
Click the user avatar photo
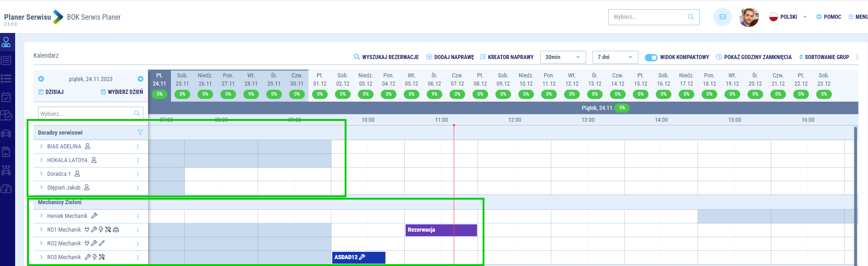749,17
